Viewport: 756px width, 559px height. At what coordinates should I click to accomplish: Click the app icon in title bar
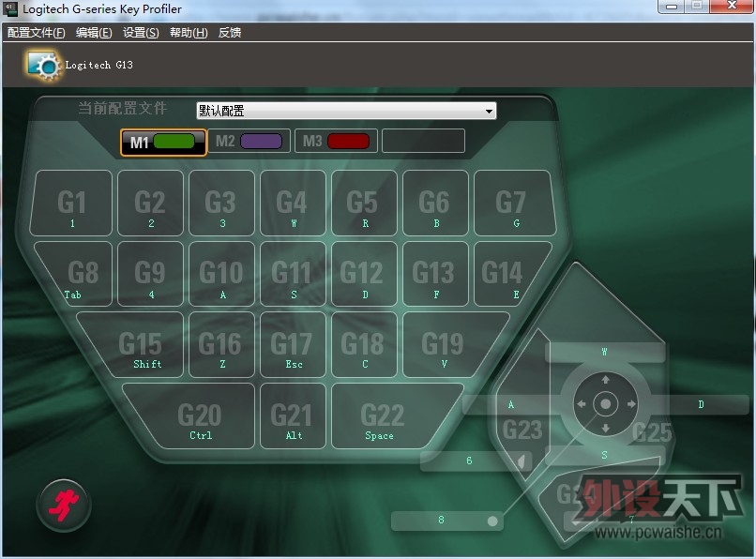pyautogui.click(x=10, y=8)
